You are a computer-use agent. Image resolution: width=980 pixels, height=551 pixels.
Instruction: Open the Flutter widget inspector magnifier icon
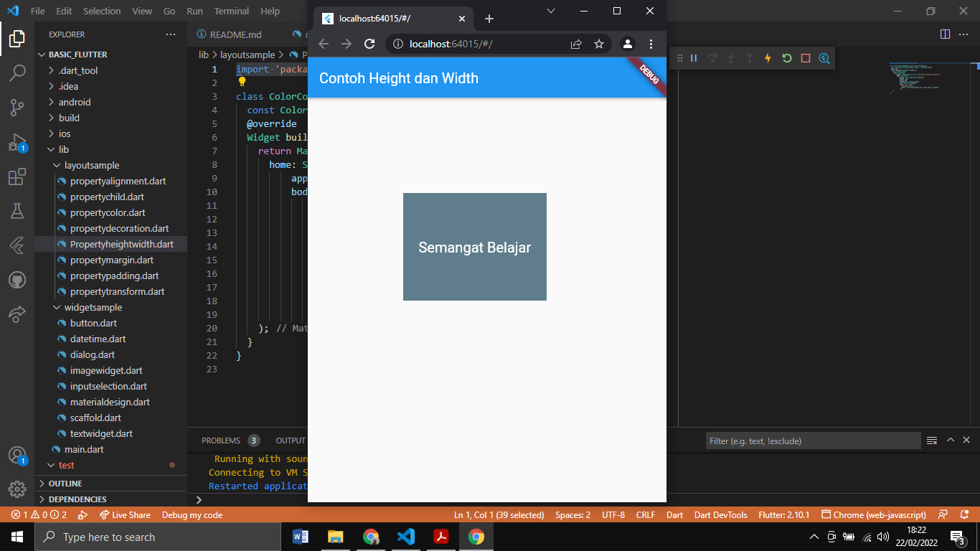(824, 58)
